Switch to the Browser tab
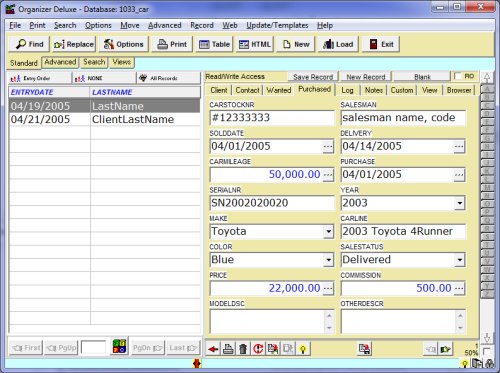The height and width of the screenshot is (373, 500). point(459,90)
